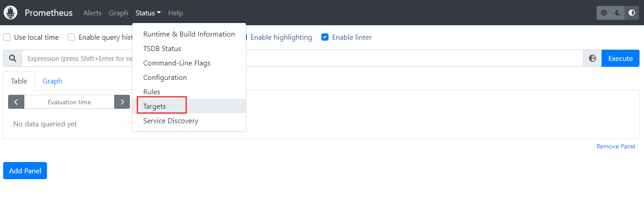
Task: Switch to the Table tab
Action: (19, 81)
